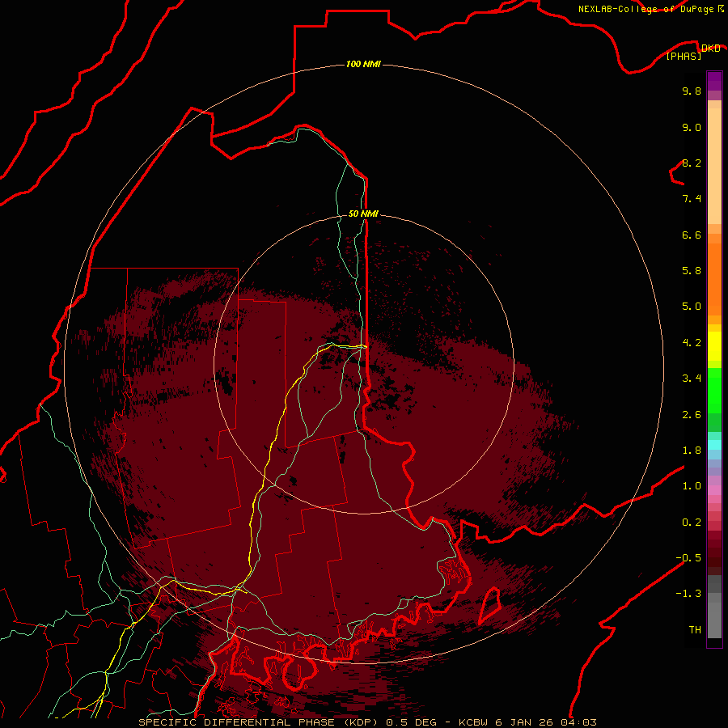Pick the bright green swatch beside 3.4
Screen dimensions: 728x728
[x=714, y=390]
